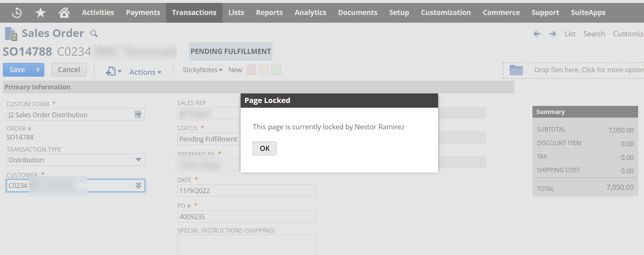Click the new document plus icon
The image size is (644, 255).
pos(111,71)
